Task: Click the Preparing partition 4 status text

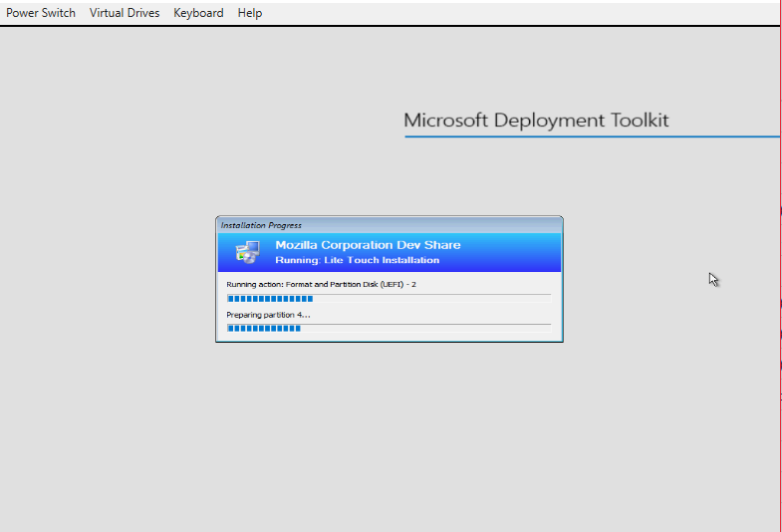Action: (268, 315)
